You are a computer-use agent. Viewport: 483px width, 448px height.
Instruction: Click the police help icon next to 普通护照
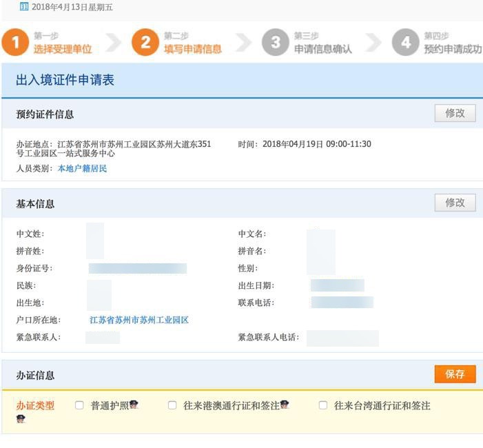click(134, 405)
